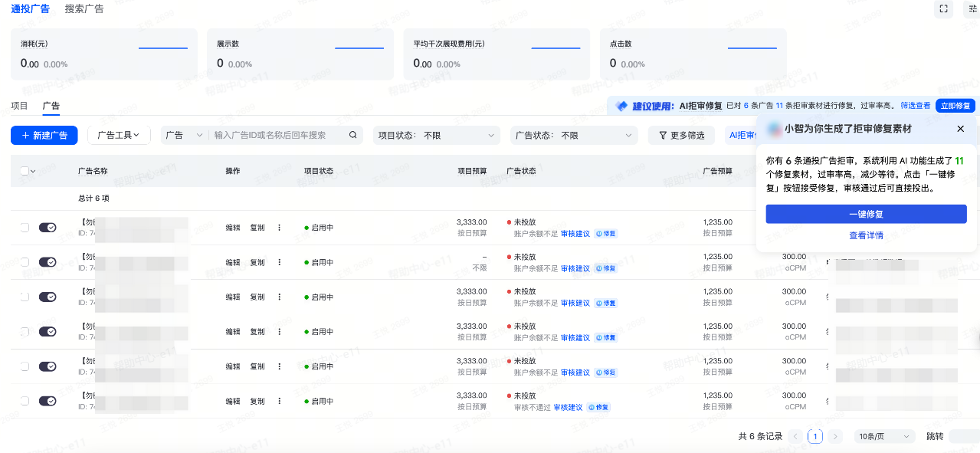
Task: Click the 共 6 条记录 text
Action: pos(760,436)
